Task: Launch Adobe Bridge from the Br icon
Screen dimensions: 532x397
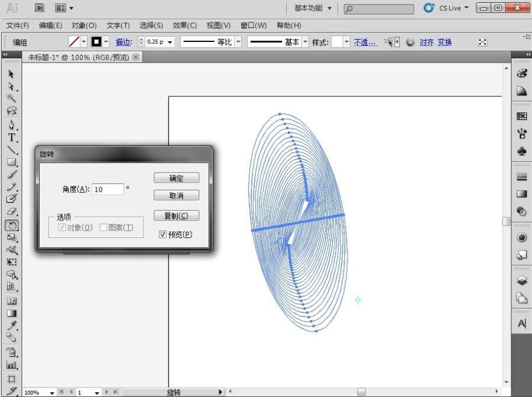Action: click(x=40, y=8)
